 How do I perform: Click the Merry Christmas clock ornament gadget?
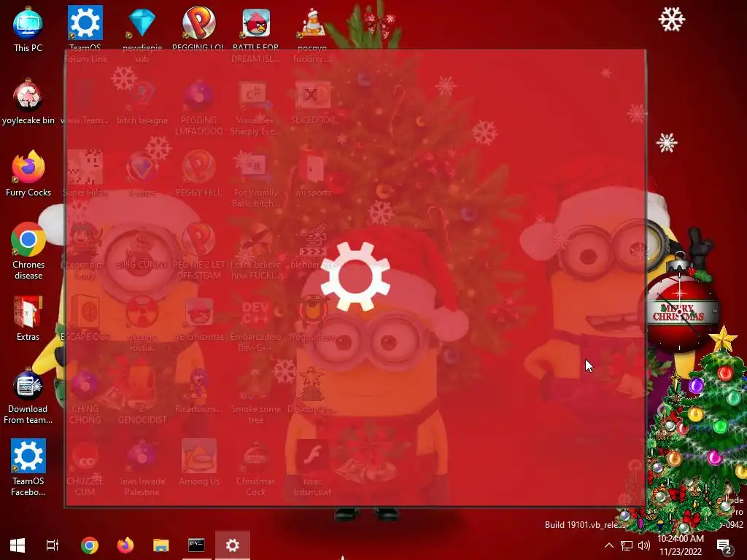tap(681, 311)
